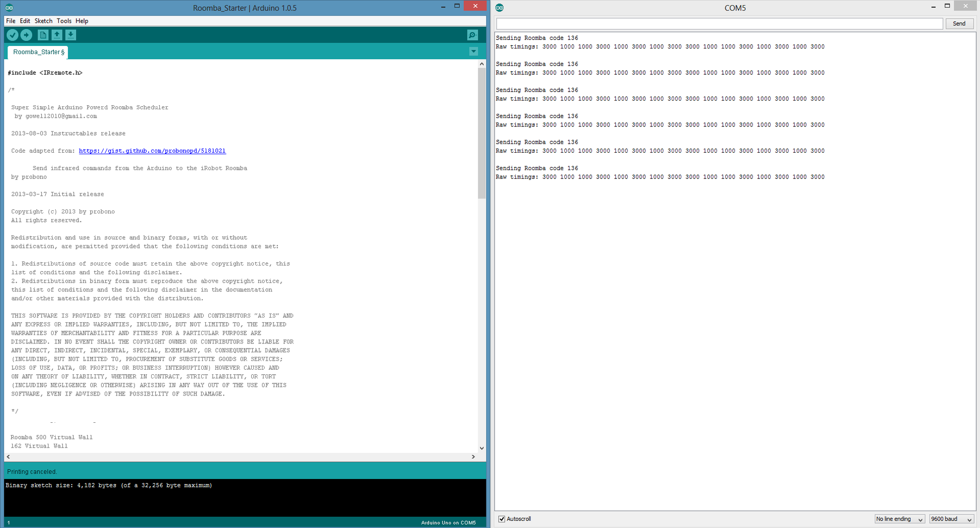Click the Verify sketch checkmark icon

tap(12, 35)
